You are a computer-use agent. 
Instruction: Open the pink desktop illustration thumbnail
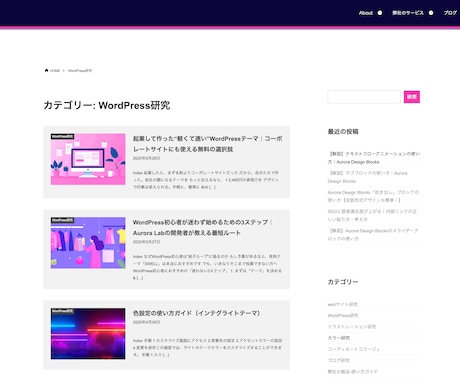pyautogui.click(x=88, y=159)
